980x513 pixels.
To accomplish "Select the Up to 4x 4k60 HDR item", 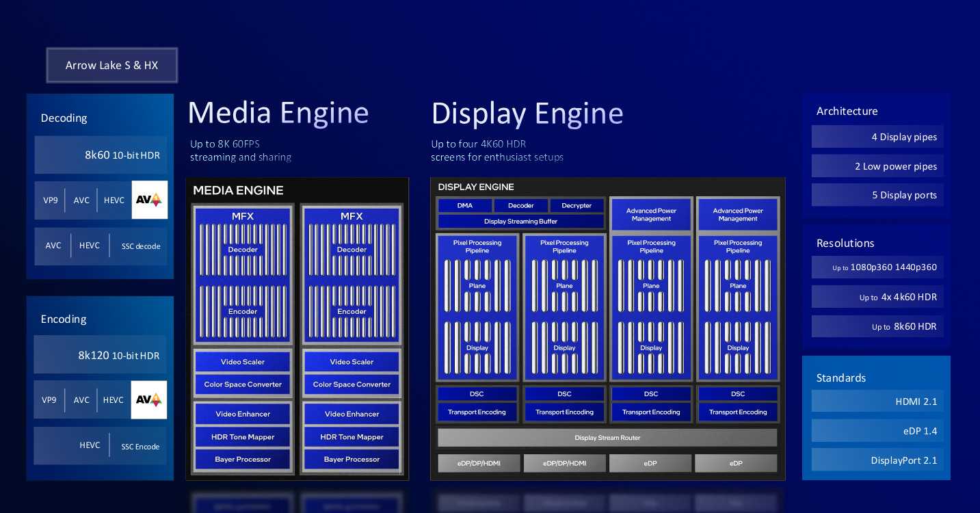I will click(x=877, y=297).
